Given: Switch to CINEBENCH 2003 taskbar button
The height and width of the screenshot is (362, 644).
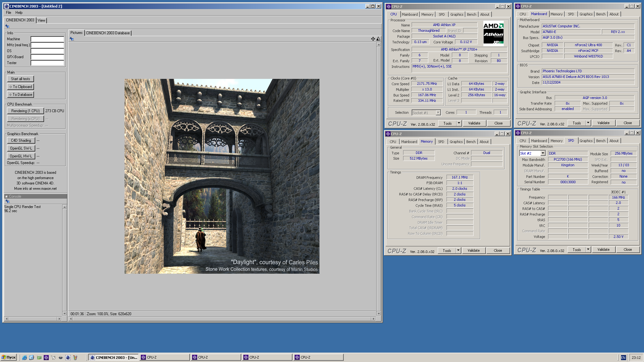Looking at the screenshot, I should tap(114, 357).
